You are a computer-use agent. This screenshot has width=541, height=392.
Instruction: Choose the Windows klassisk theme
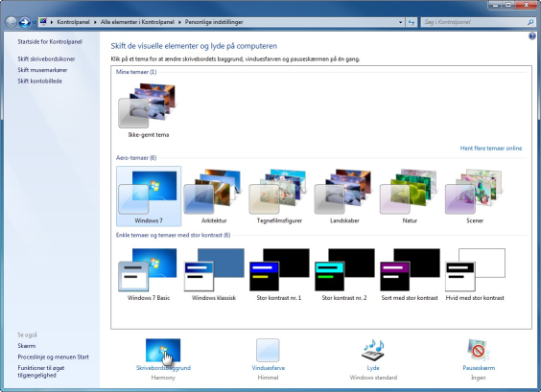click(214, 274)
